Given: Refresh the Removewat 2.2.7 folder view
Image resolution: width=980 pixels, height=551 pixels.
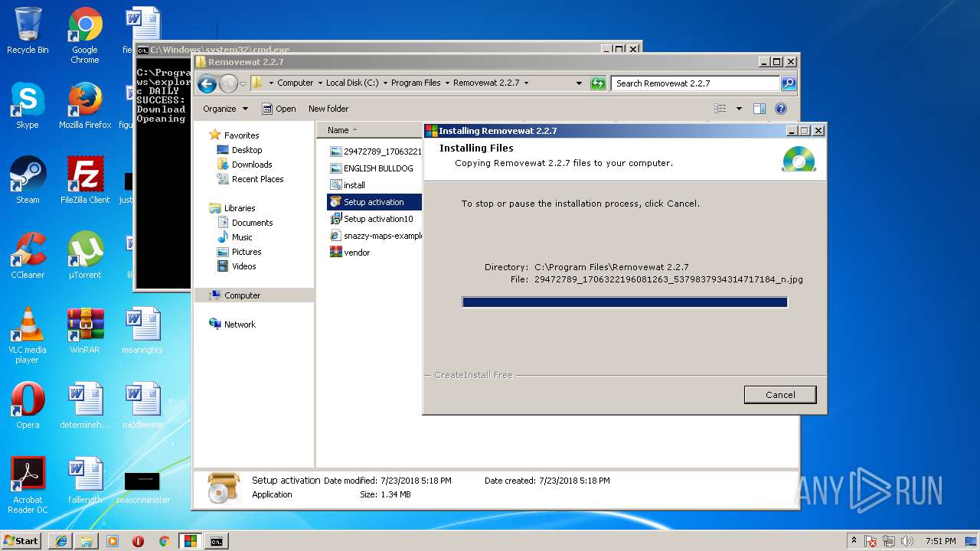Looking at the screenshot, I should (598, 83).
